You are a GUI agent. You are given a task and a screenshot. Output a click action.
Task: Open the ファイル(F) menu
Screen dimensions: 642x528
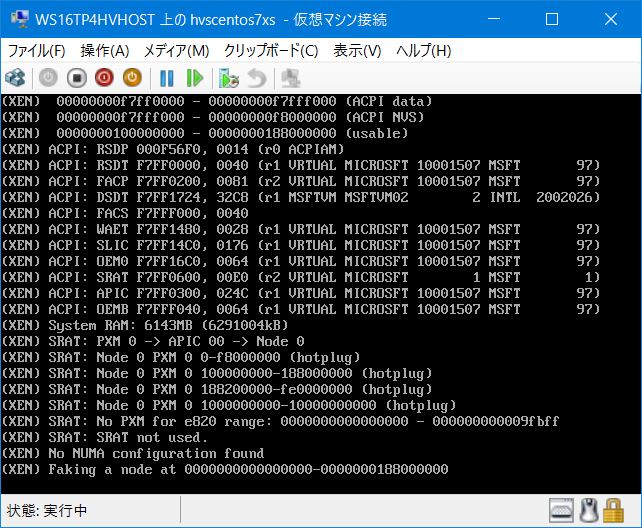point(37,51)
